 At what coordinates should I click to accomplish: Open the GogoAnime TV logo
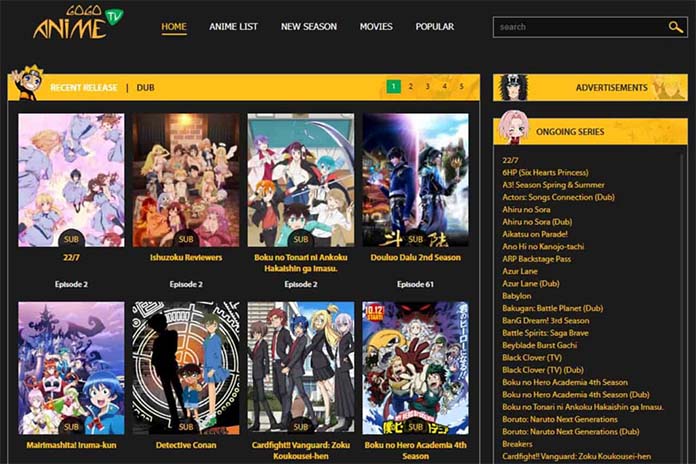[78, 23]
